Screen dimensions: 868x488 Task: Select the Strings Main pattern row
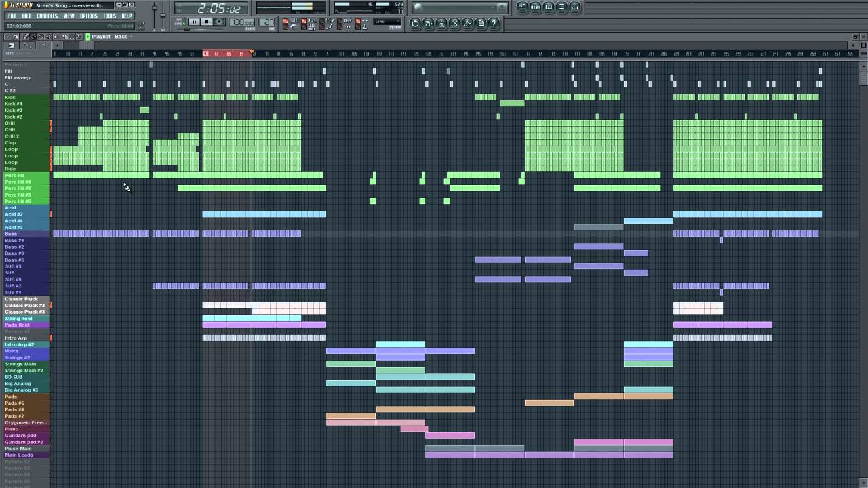click(x=25, y=364)
